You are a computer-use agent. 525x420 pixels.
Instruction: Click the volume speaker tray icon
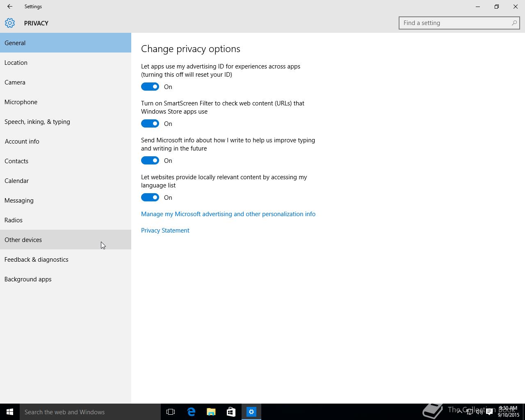click(479, 412)
